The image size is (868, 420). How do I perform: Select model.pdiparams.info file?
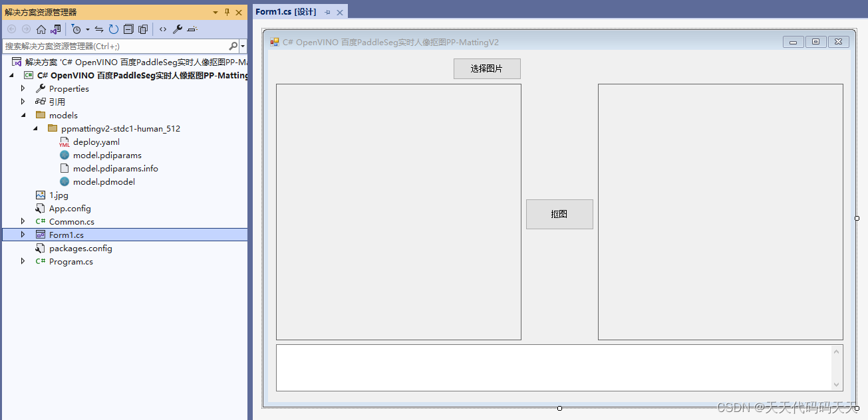[109, 168]
